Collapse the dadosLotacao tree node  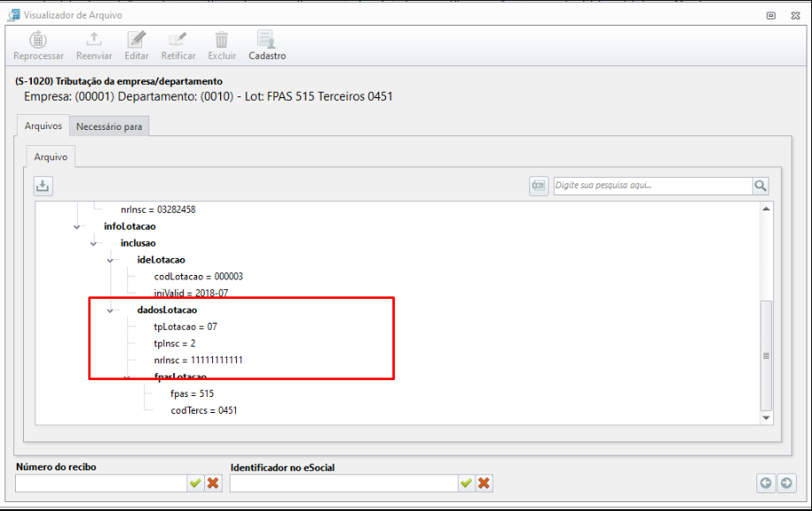110,310
